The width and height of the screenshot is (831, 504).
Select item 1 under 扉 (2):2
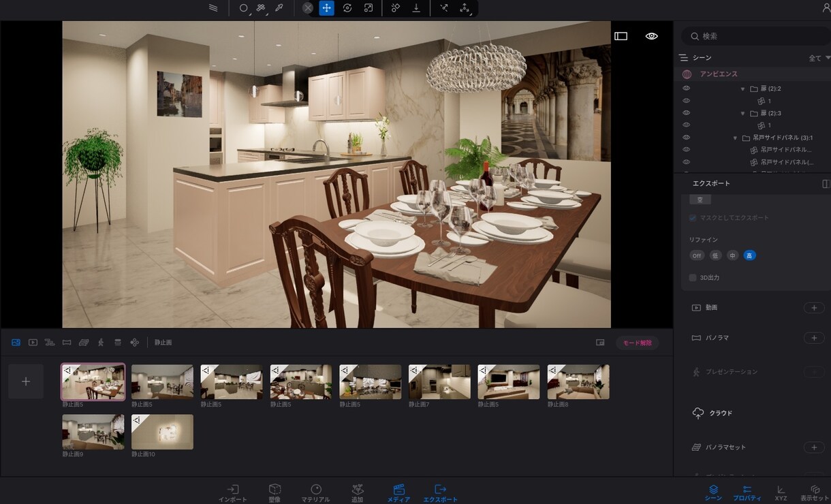coord(769,101)
